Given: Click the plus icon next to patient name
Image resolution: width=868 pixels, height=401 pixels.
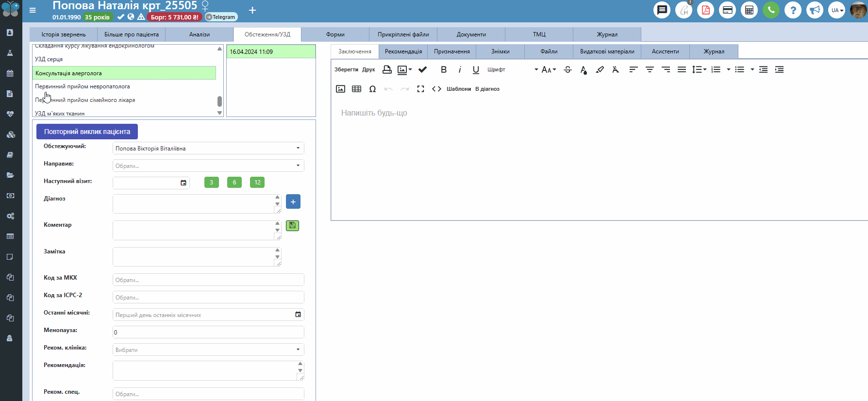Looking at the screenshot, I should coord(252,10).
